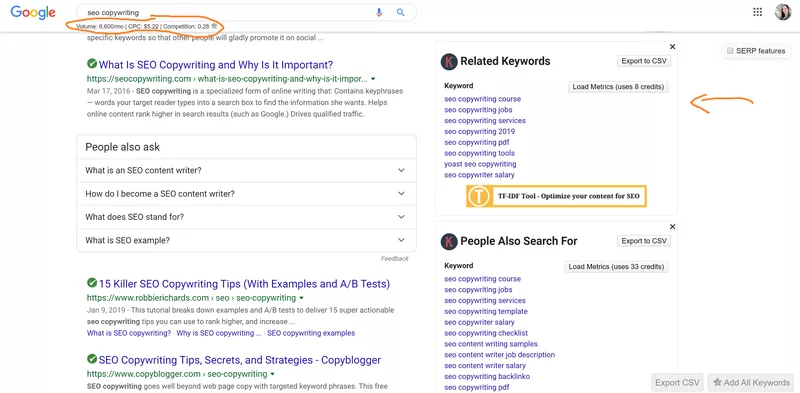Follow 'Why is SEO copywriting ...' sitelink
The height and width of the screenshot is (393, 800).
click(x=219, y=333)
